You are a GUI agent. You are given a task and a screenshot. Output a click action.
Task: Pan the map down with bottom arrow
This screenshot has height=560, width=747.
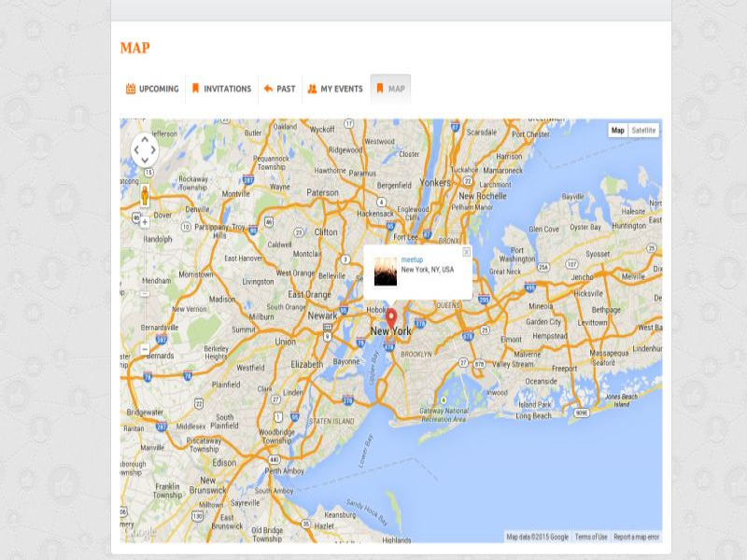coord(145,161)
